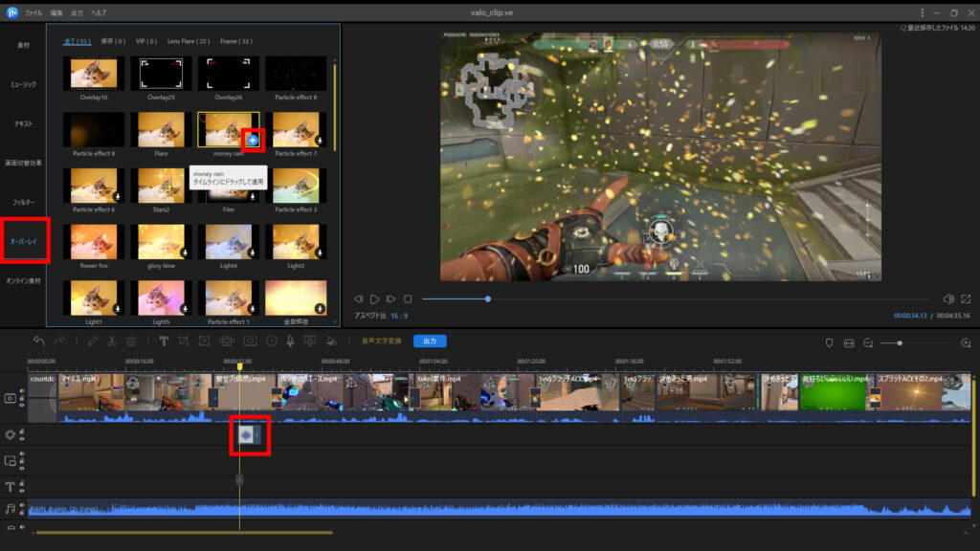
Task: Download the Particle effect 7 overlay
Action: pyautogui.click(x=320, y=141)
